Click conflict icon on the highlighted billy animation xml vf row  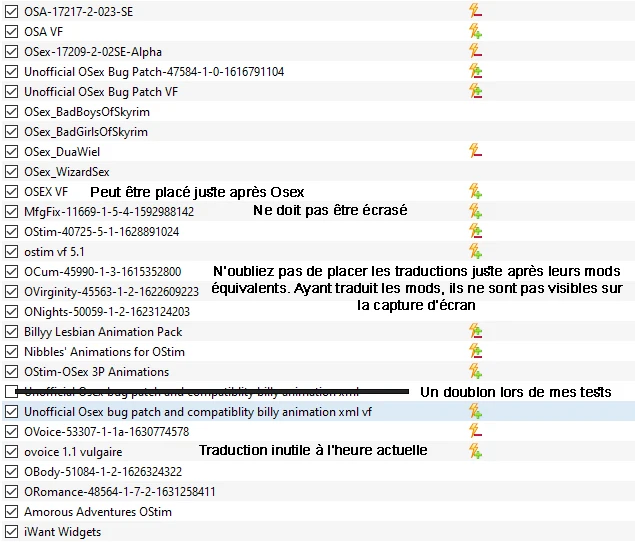[475, 412]
